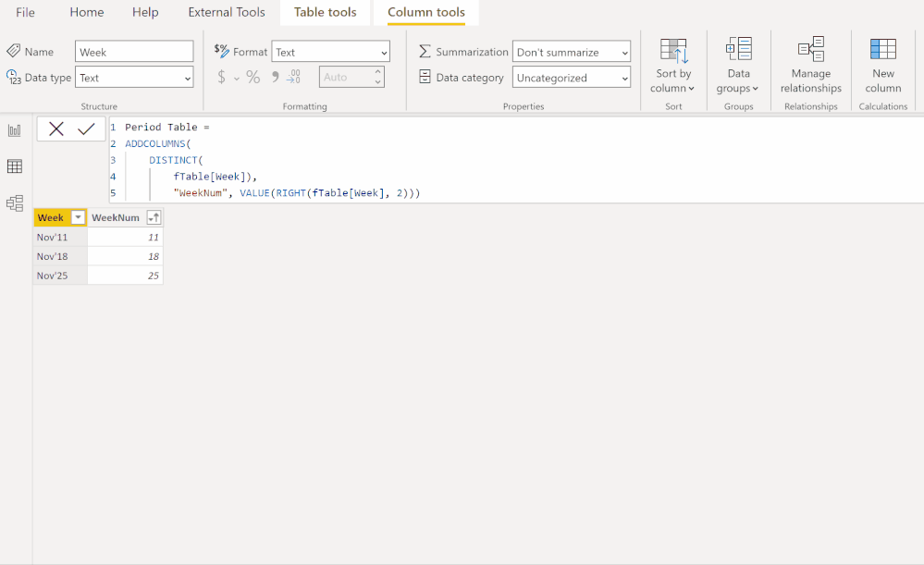Click ADDCOLUMNS in the formula

tap(155, 143)
